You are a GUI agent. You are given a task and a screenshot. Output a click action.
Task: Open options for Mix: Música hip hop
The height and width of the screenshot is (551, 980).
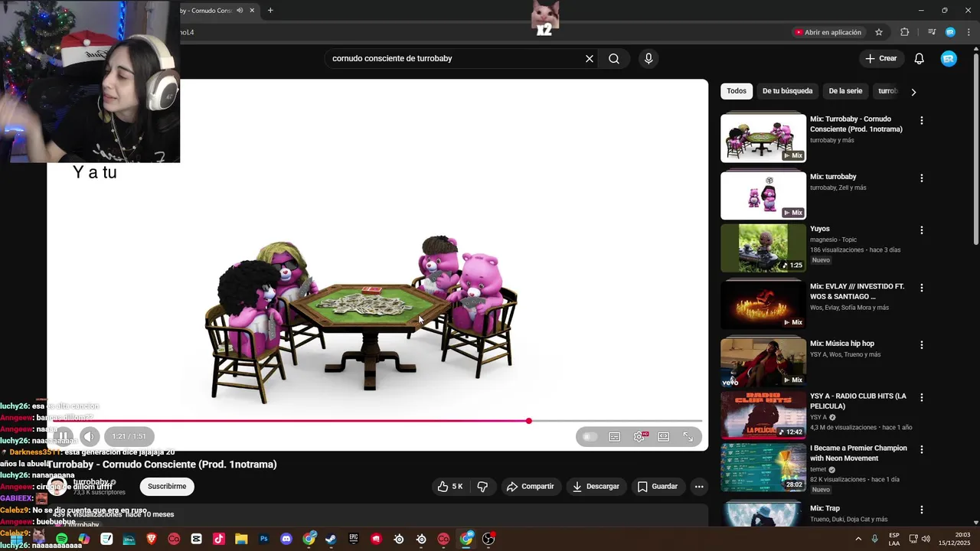coord(922,345)
